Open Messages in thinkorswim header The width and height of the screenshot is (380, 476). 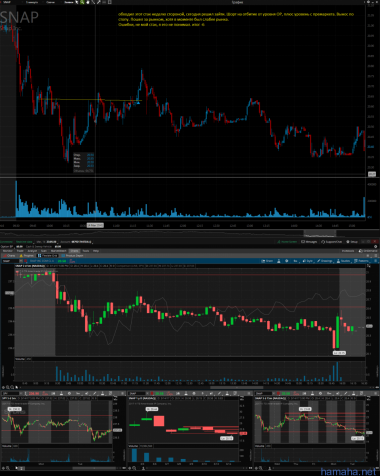click(309, 242)
